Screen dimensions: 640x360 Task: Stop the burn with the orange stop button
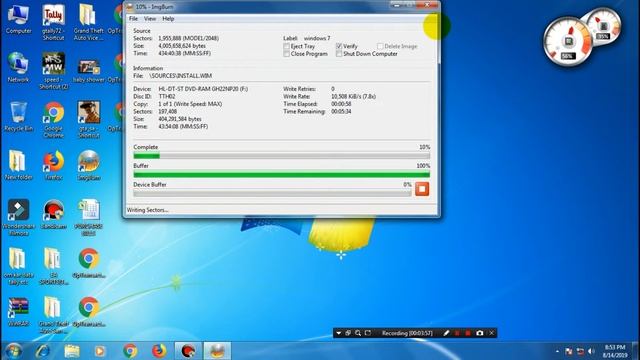point(422,189)
